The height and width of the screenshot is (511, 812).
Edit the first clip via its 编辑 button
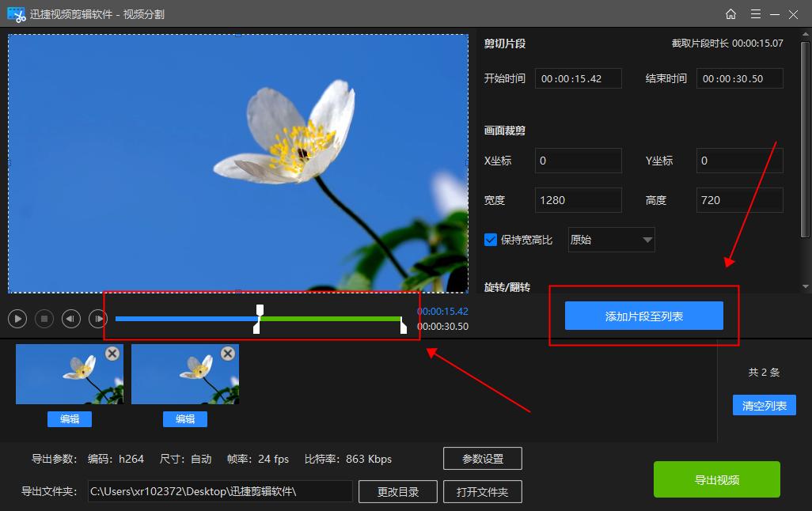coord(69,418)
